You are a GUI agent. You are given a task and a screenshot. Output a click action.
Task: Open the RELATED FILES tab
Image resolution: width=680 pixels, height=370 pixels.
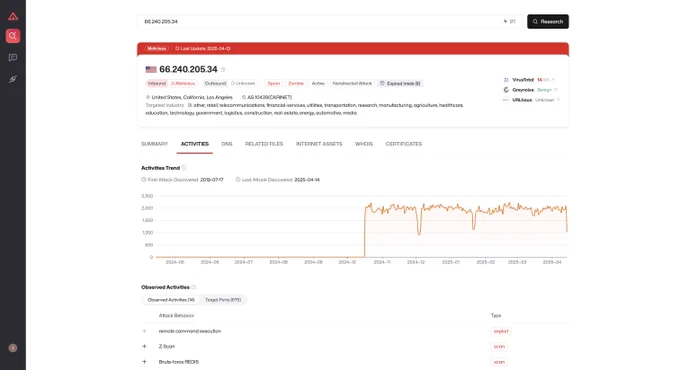coord(264,144)
